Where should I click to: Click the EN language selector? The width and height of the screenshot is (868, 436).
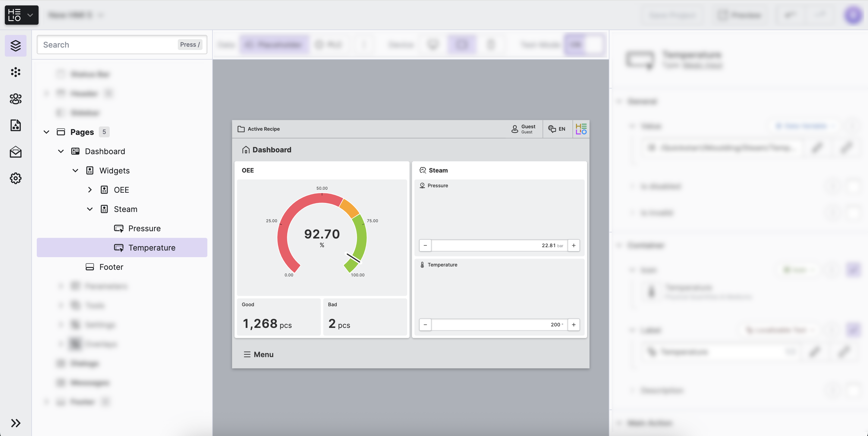pos(557,129)
